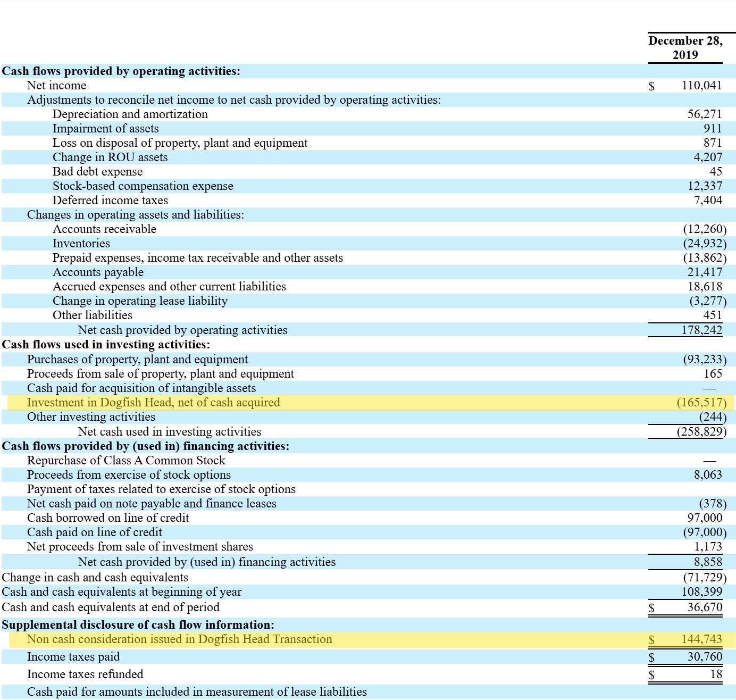Click Cash borrowed on line of credit
The width and height of the screenshot is (736, 700).
108,518
